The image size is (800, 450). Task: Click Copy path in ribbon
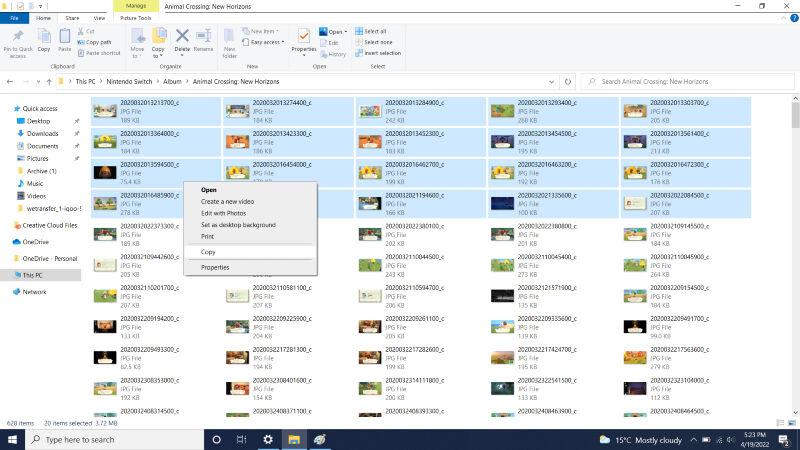click(x=94, y=42)
